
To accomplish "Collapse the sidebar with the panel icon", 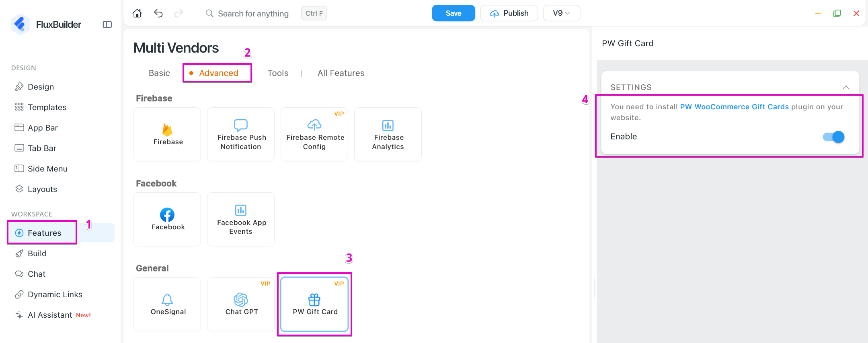I will 107,24.
